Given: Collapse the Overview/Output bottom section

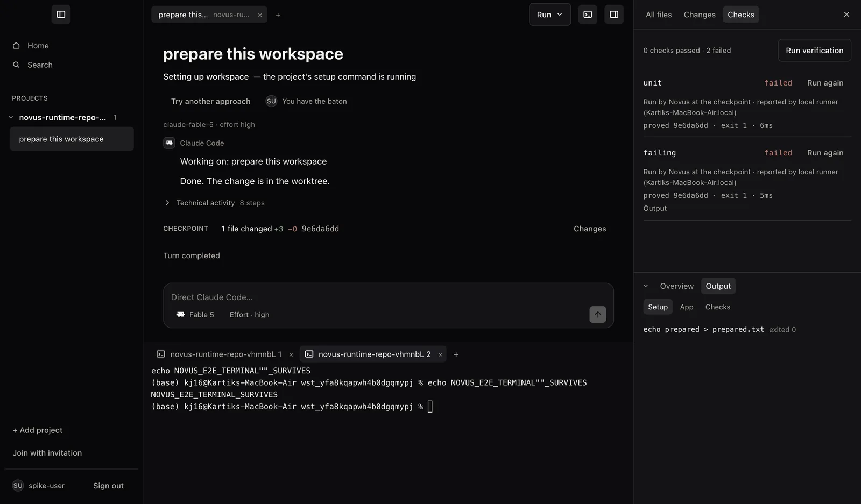Looking at the screenshot, I should coord(646,286).
